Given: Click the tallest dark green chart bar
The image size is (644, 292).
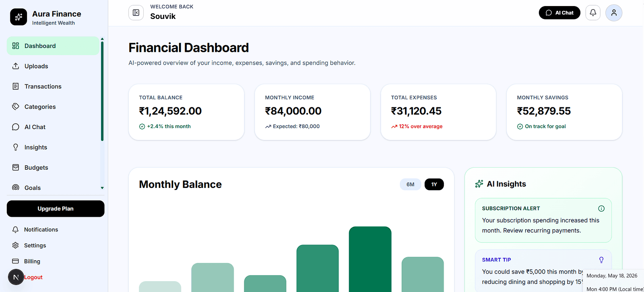Looking at the screenshot, I should [x=370, y=259].
